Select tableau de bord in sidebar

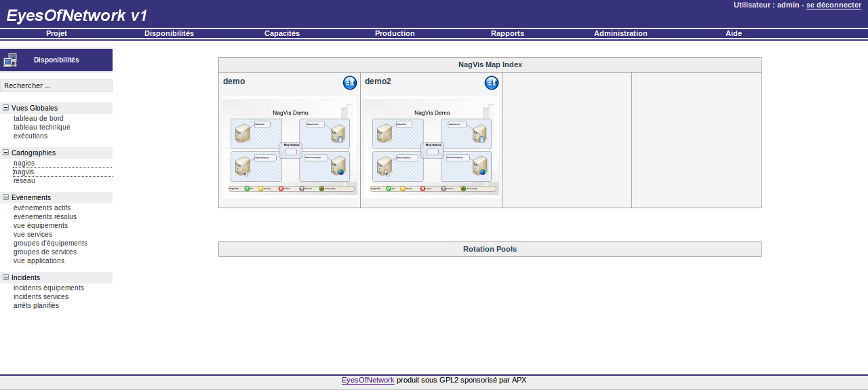tap(39, 118)
